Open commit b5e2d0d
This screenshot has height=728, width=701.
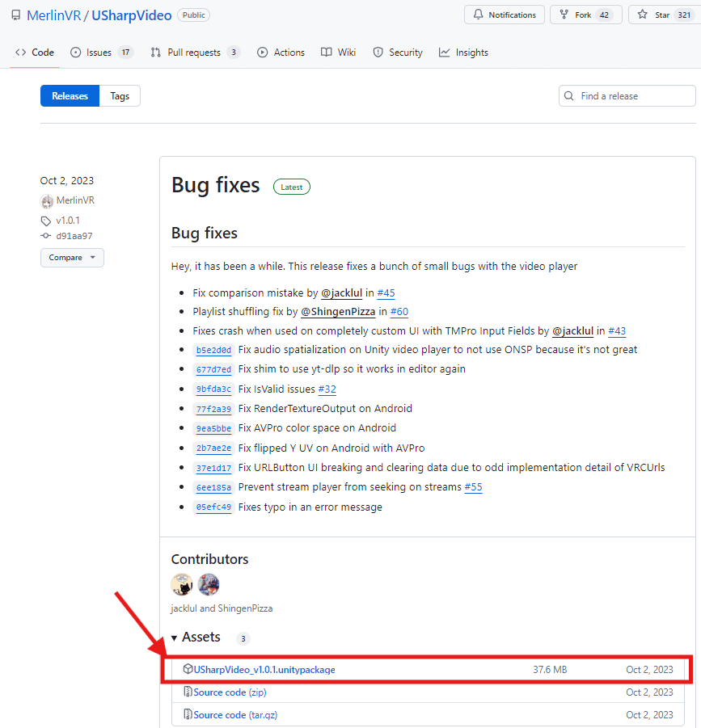(x=213, y=350)
